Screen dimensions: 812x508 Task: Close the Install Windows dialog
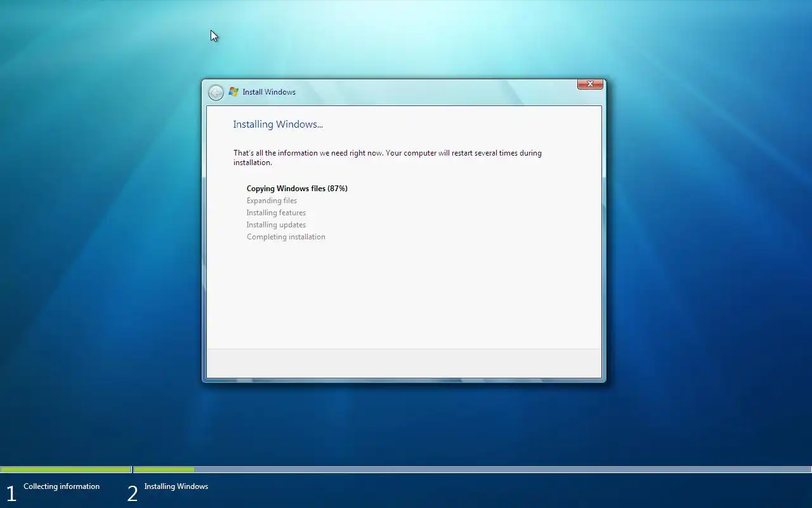(x=590, y=84)
